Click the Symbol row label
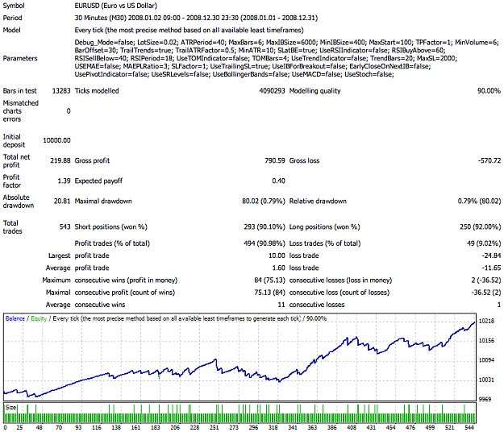This screenshot has width=504, height=432. click(14, 6)
